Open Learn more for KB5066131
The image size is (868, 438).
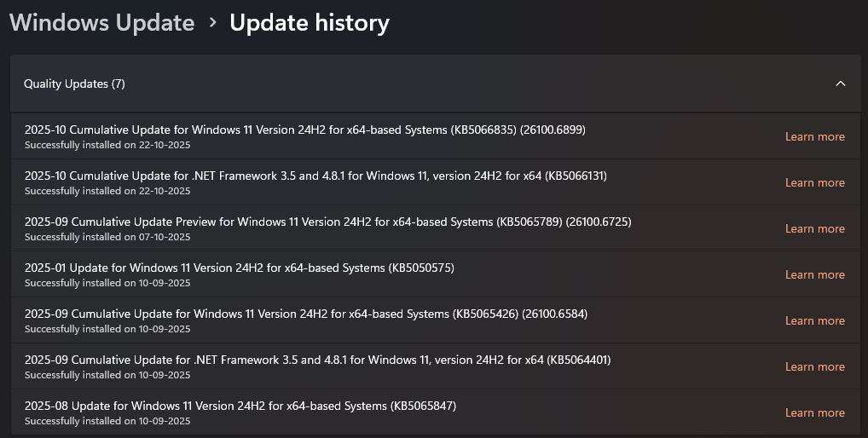pyautogui.click(x=814, y=182)
